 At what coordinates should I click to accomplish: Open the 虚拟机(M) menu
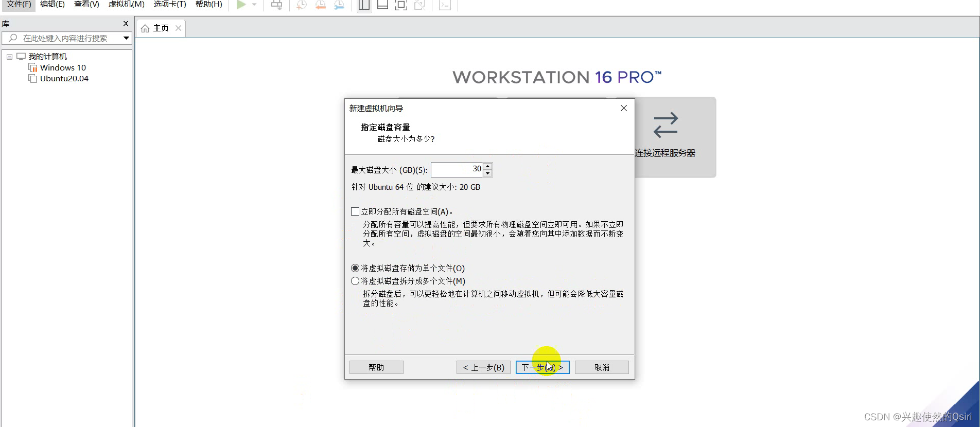click(x=126, y=4)
